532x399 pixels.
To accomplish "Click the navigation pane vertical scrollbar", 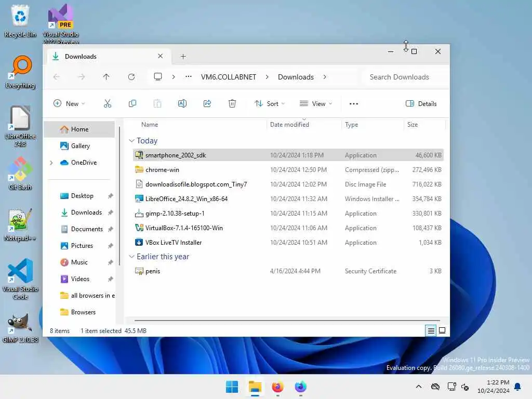I will point(119,196).
